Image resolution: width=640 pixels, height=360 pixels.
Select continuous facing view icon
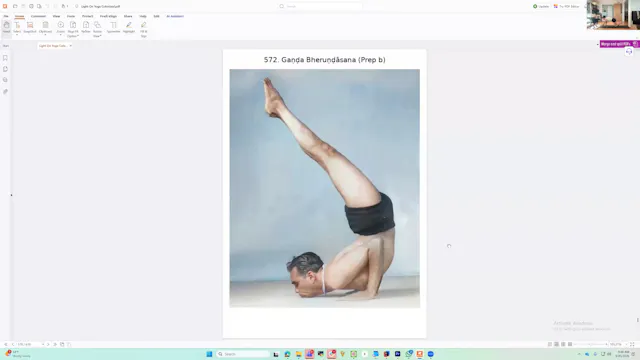(x=570, y=344)
